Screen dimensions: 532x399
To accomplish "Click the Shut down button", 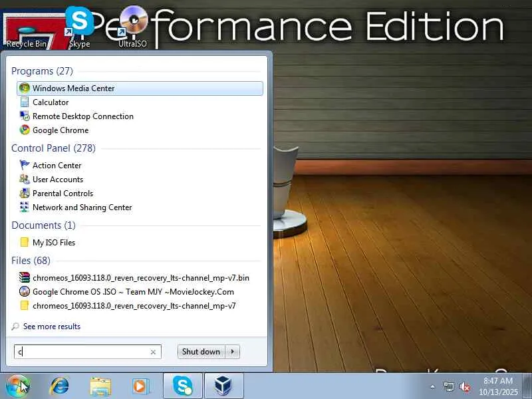I will point(201,352).
